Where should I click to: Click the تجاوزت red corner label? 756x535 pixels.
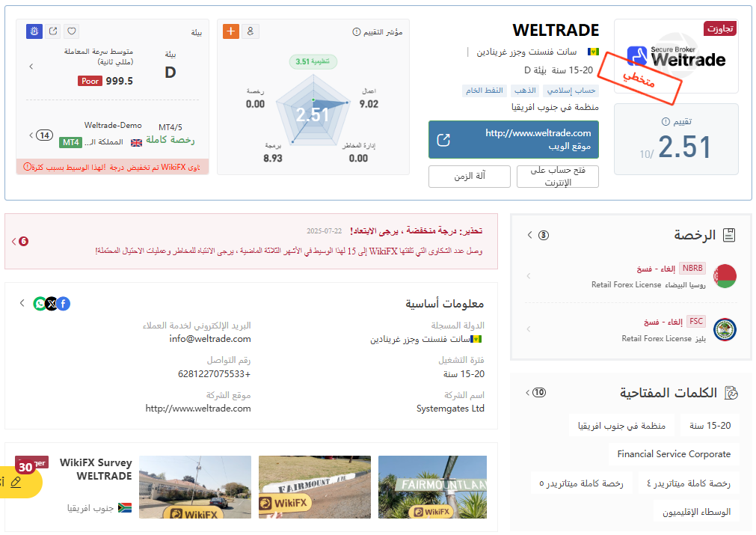click(x=720, y=29)
